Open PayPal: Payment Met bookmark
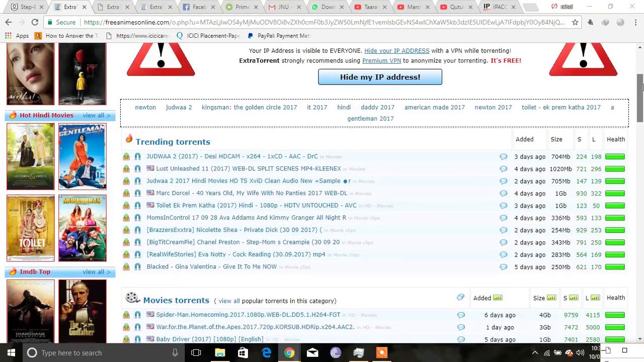 pyautogui.click(x=279, y=36)
